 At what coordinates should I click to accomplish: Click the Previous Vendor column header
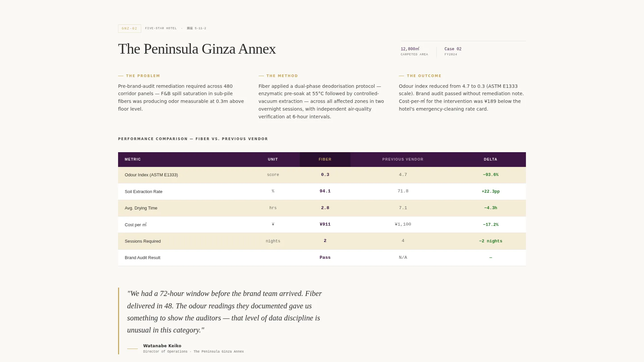[x=403, y=160]
